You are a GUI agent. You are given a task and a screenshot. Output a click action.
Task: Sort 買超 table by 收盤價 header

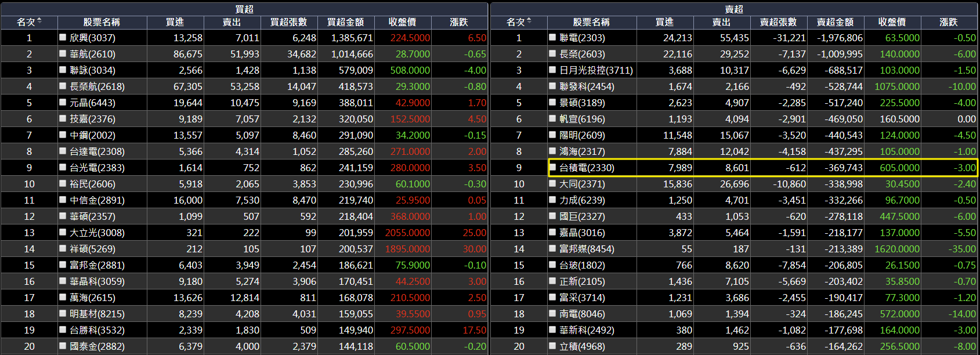pos(402,22)
